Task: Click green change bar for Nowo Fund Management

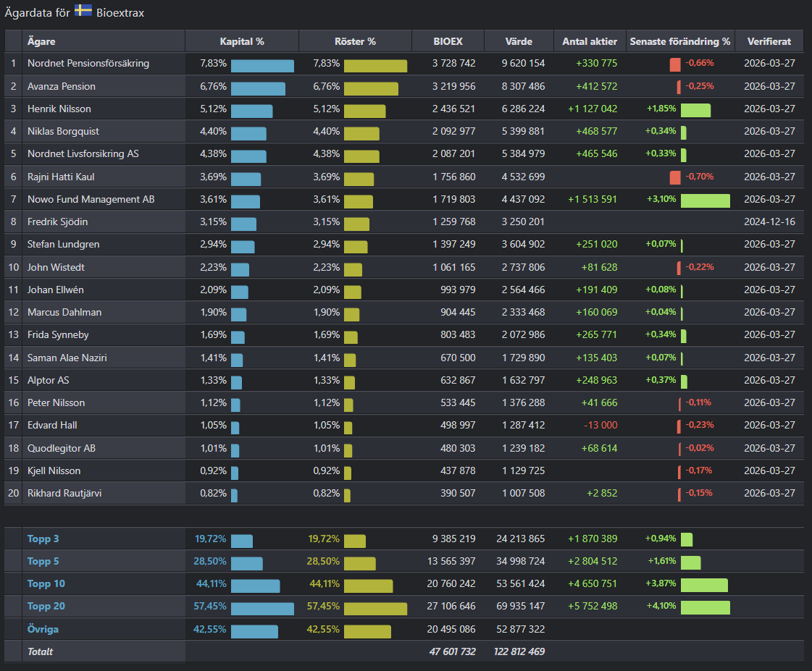Action: [706, 201]
